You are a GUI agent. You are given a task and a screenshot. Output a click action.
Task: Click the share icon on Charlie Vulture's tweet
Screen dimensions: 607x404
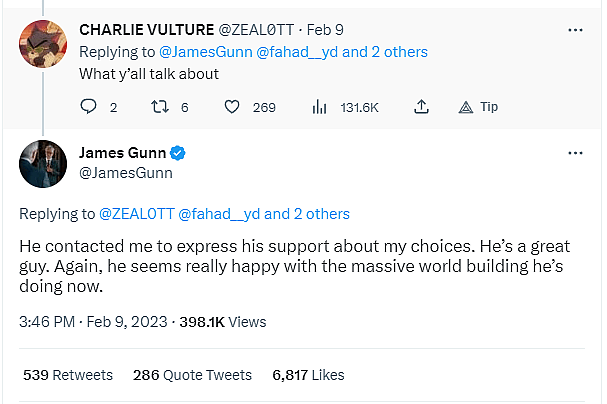pos(421,107)
